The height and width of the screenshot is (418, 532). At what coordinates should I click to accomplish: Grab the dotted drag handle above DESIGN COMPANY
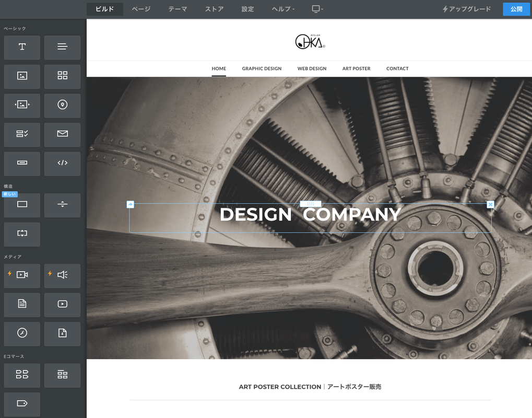click(311, 204)
